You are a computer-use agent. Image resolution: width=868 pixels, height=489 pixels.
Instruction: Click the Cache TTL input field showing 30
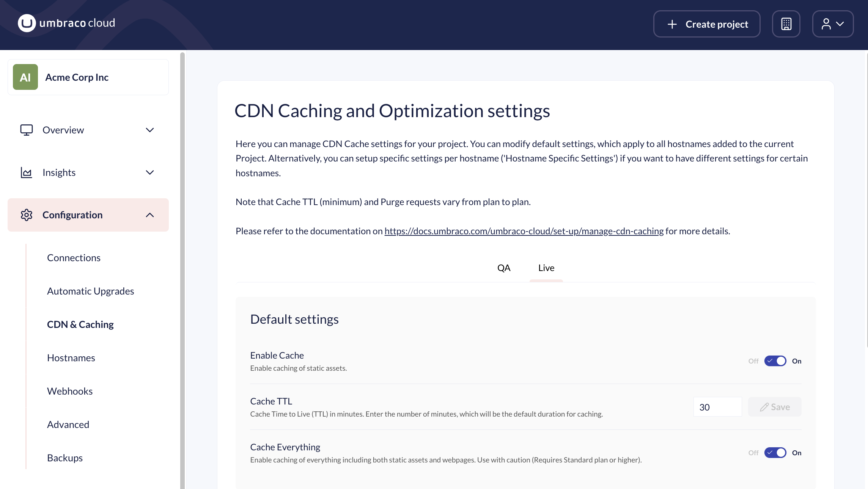pos(717,407)
